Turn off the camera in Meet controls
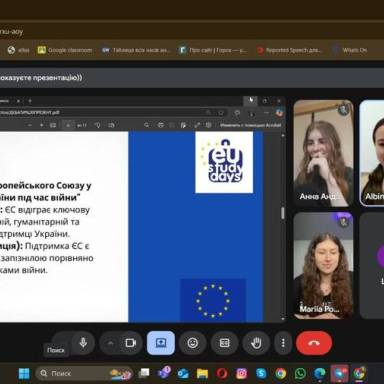The width and height of the screenshot is (384, 384). [130, 343]
